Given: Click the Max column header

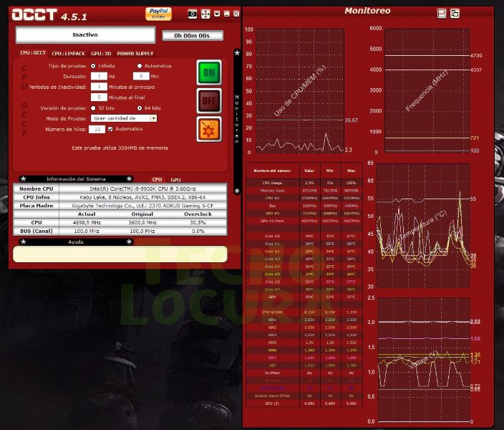Looking at the screenshot, I should click(x=352, y=171).
